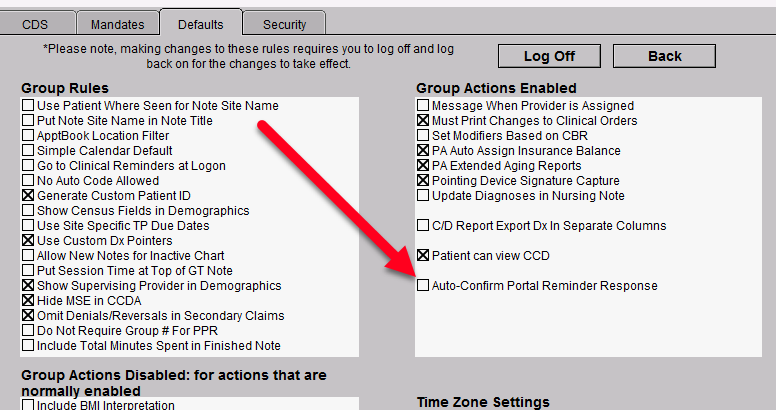Enable Auto-Confirm Portal Reminder Response
This screenshot has height=410, width=776.
[x=424, y=286]
